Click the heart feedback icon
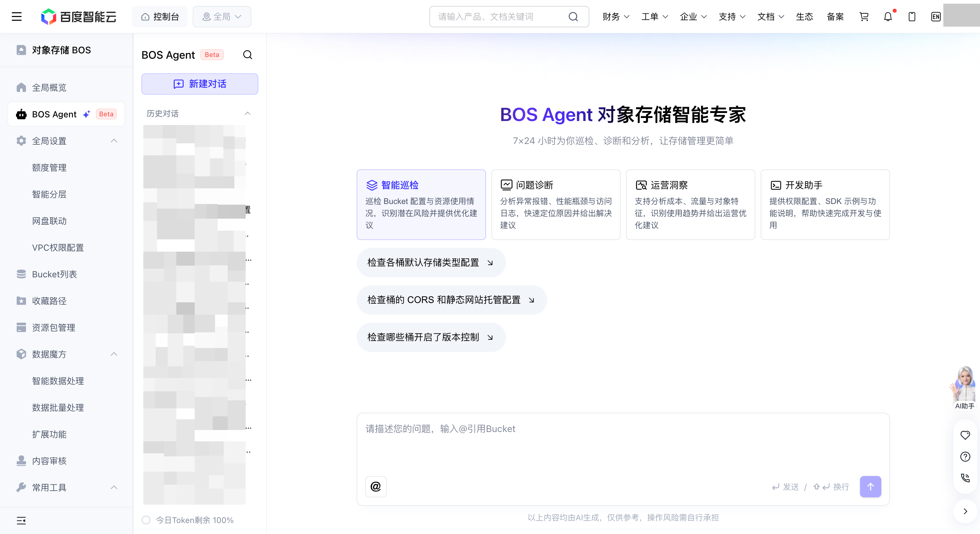Screen dimensions: 980x534 tap(965, 435)
